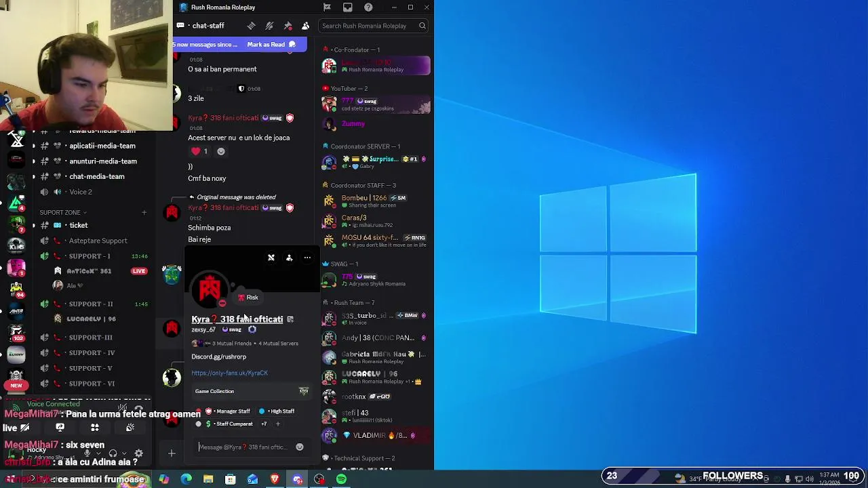
Task: Toggle camera button in voice panel
Action: tap(24, 428)
